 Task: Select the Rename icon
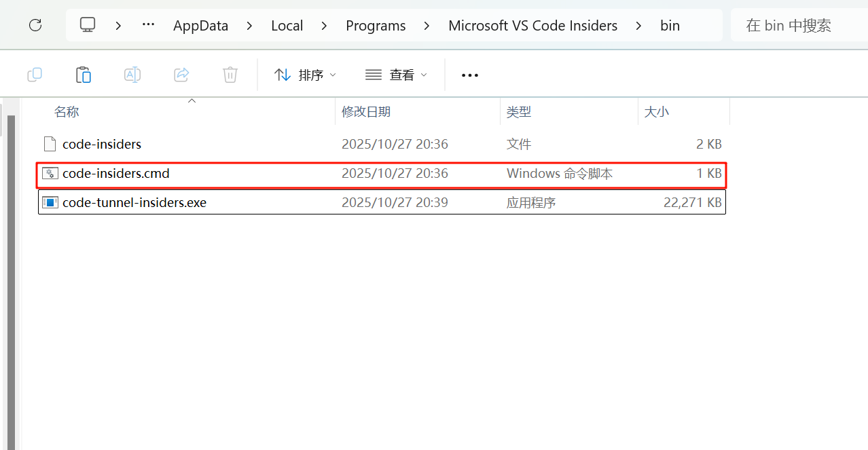click(x=132, y=75)
